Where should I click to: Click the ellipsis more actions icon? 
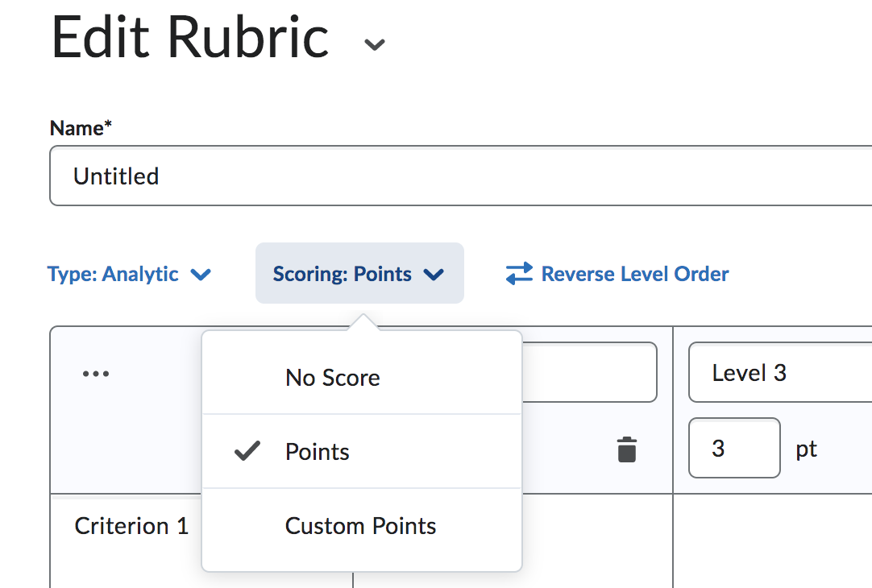pyautogui.click(x=96, y=374)
